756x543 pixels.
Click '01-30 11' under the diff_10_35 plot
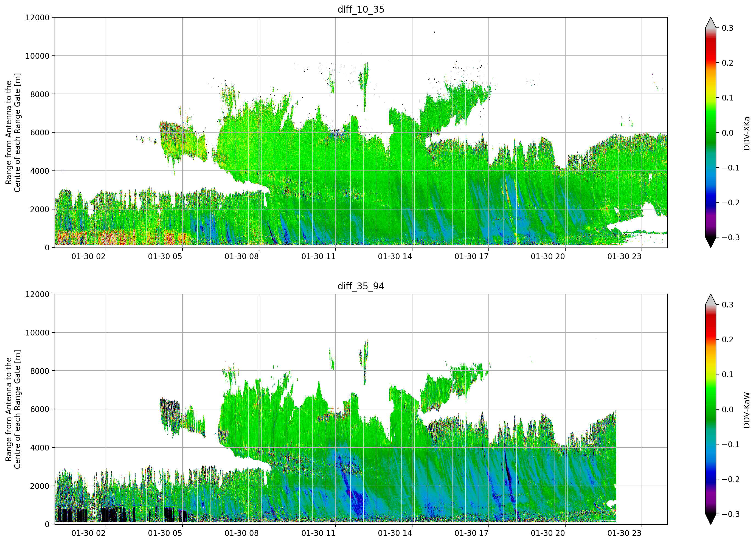[318, 256]
